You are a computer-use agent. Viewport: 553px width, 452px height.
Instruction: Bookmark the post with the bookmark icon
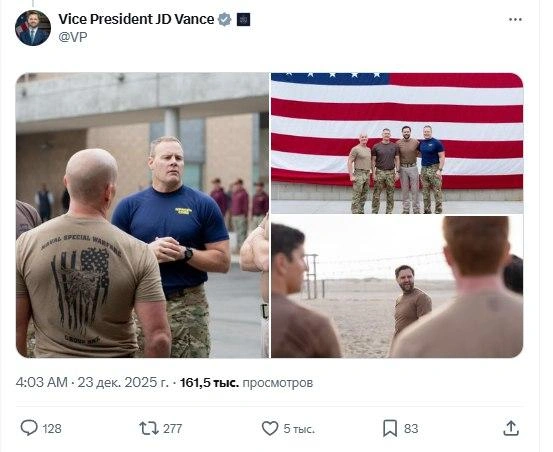[390, 428]
